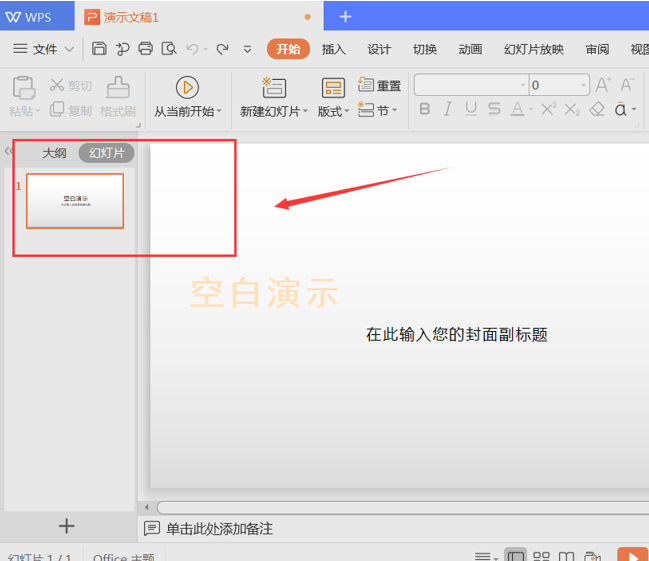Toggle Superscript formatting

(549, 109)
